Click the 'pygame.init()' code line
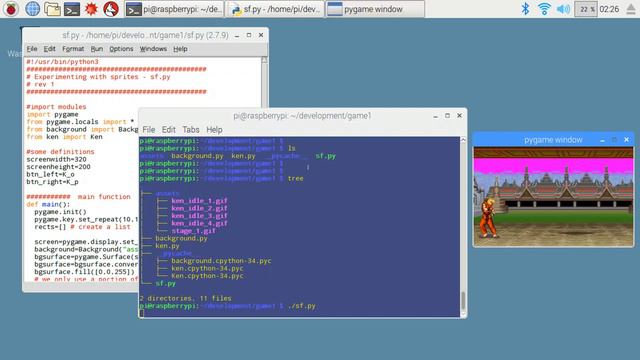The image size is (640, 360). coord(60,212)
